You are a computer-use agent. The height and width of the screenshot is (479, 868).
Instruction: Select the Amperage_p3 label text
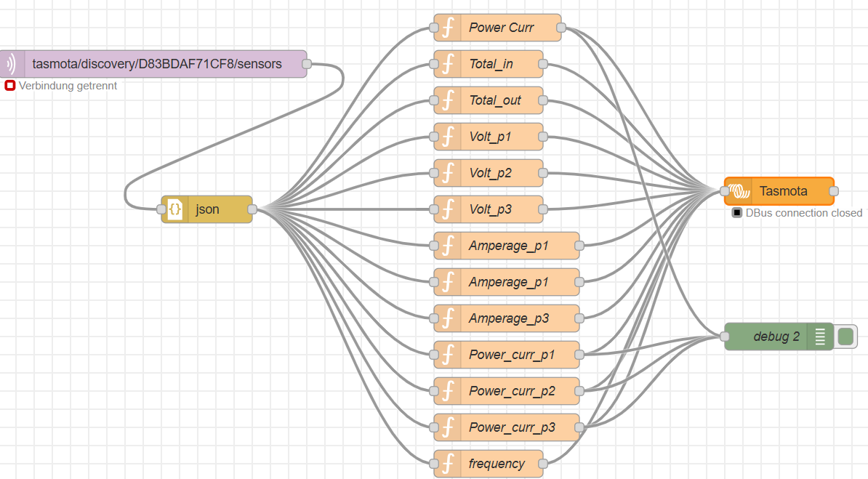(509, 319)
